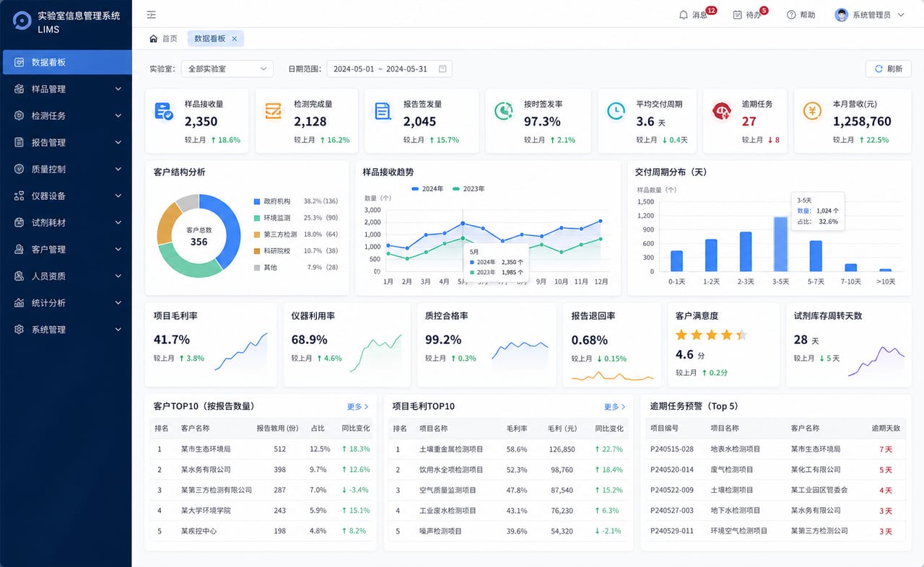Toggle 其他 legend item
Screen dimensions: 924x567
[x=296, y=268]
